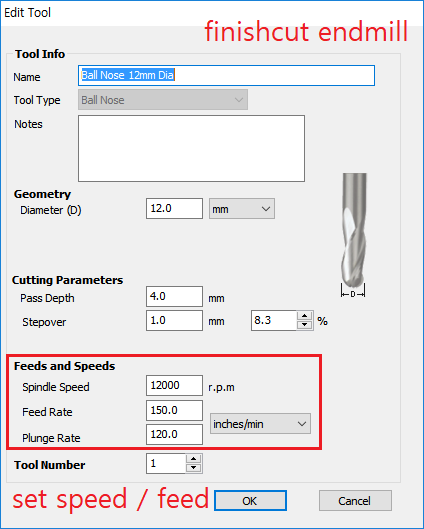Open the inches/min feed units dropdown
Image resolution: width=424 pixels, height=529 pixels.
[x=260, y=424]
